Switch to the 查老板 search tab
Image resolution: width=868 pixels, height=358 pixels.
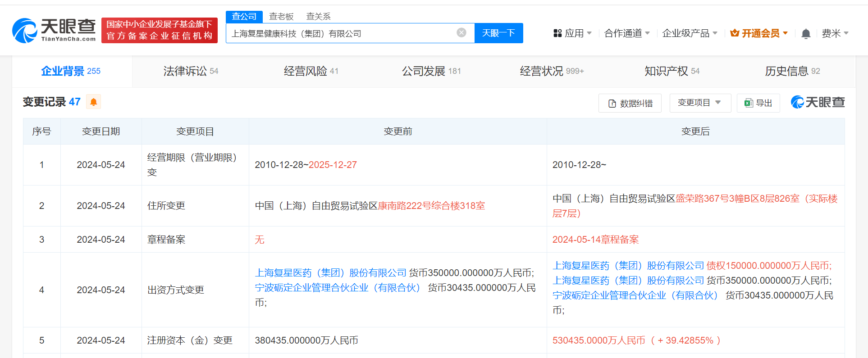click(x=281, y=17)
